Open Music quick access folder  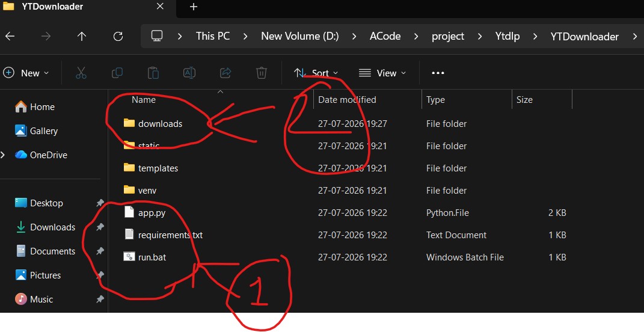click(x=34, y=299)
